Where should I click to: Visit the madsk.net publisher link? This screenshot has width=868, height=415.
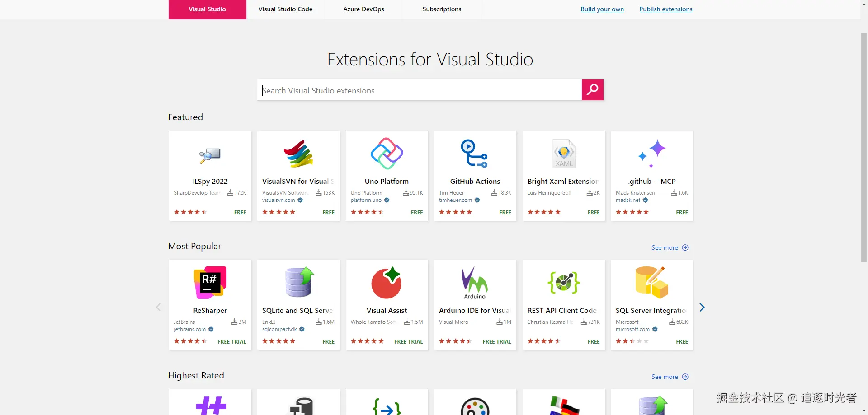coord(628,200)
